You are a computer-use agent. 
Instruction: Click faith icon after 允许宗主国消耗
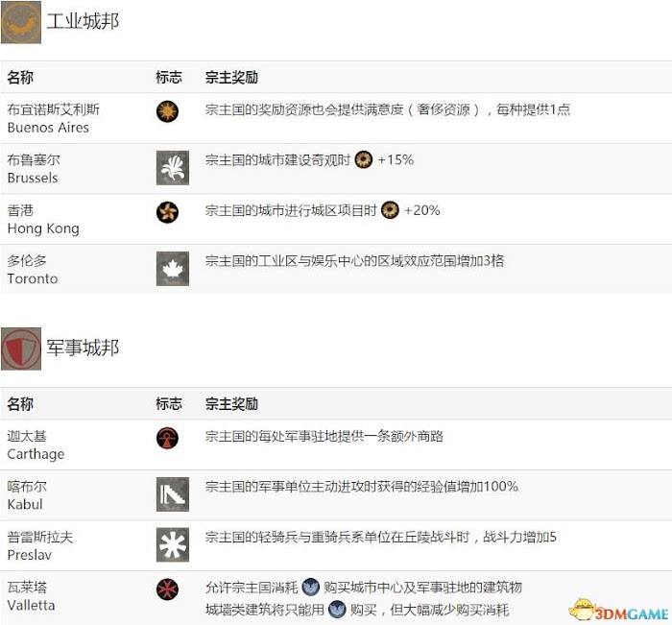[311, 587]
